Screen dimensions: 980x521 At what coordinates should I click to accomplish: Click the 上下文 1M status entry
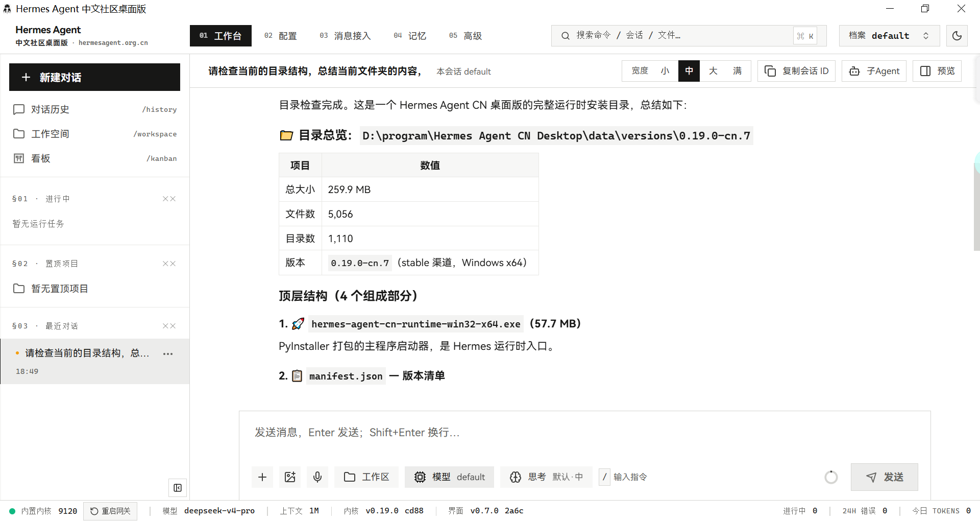click(300, 511)
